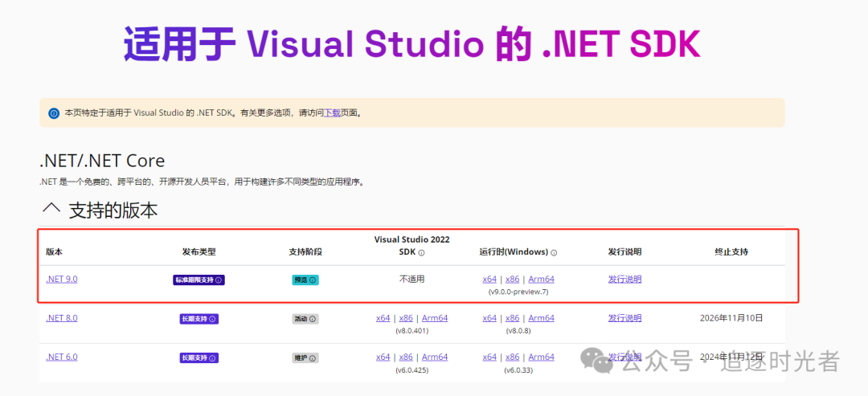Click the 标准期限支持 badge in the .NET 9.0 row
The image size is (868, 396).
[199, 280]
